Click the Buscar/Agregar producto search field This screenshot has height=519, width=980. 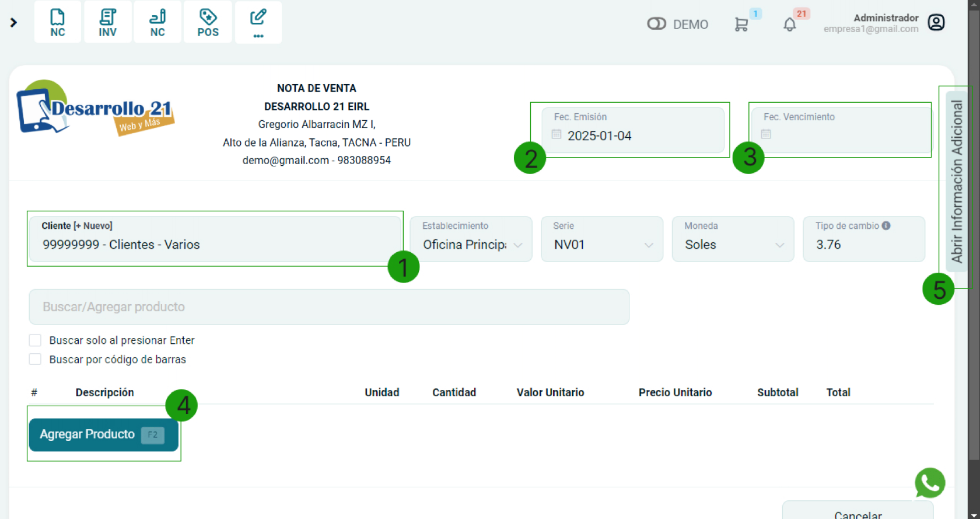click(x=329, y=307)
